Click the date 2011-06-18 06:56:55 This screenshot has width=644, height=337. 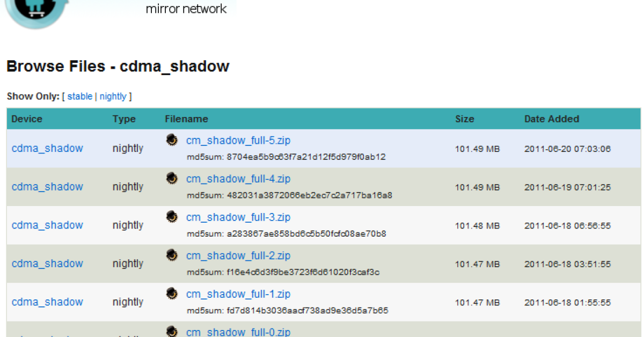[567, 226]
